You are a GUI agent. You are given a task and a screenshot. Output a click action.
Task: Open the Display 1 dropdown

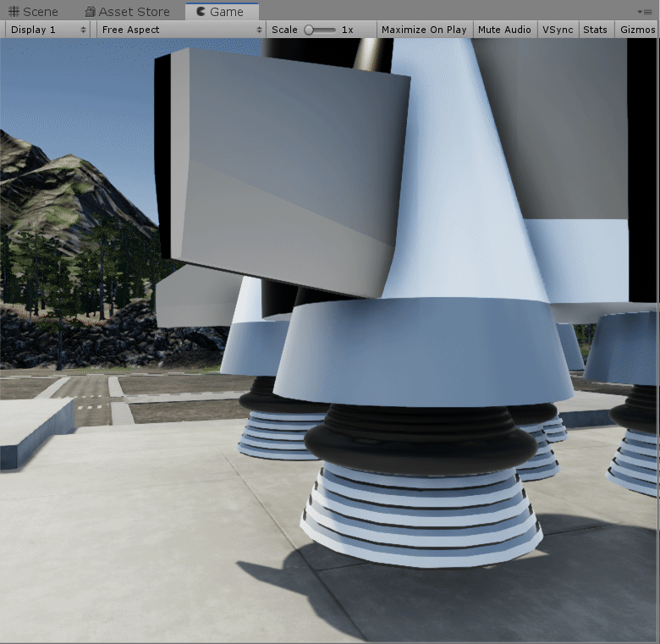[x=48, y=30]
